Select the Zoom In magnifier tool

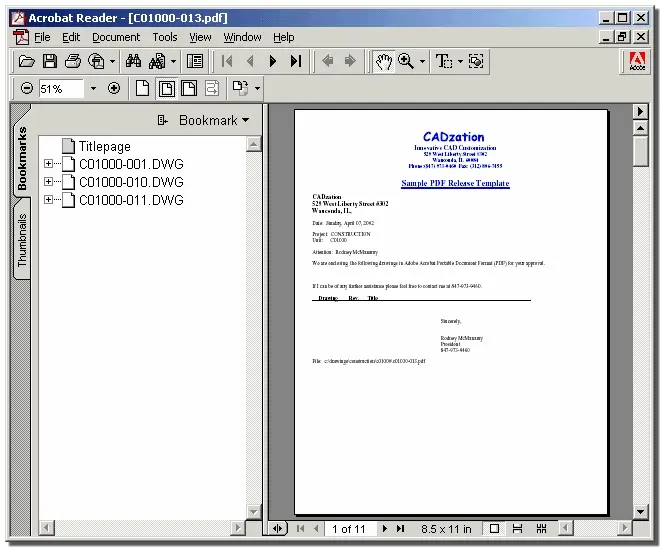click(x=406, y=62)
